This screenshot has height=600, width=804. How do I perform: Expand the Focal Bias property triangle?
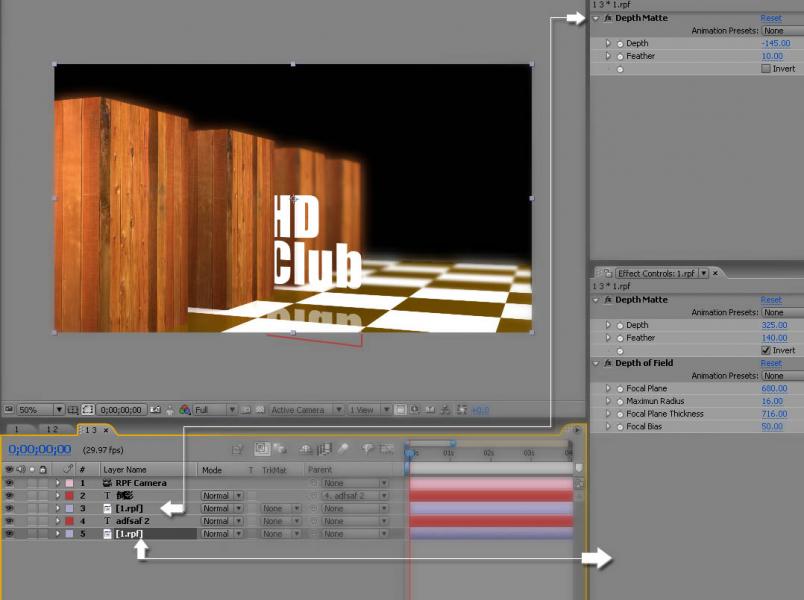click(607, 427)
